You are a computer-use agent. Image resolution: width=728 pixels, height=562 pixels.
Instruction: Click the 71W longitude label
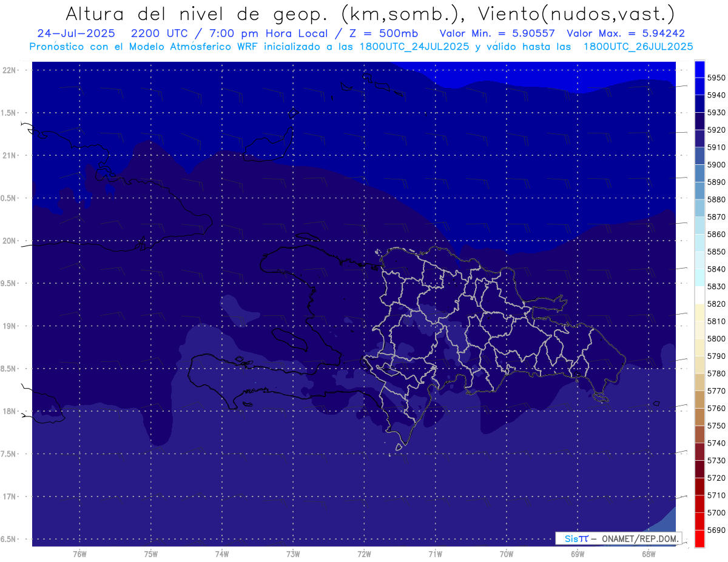435,554
